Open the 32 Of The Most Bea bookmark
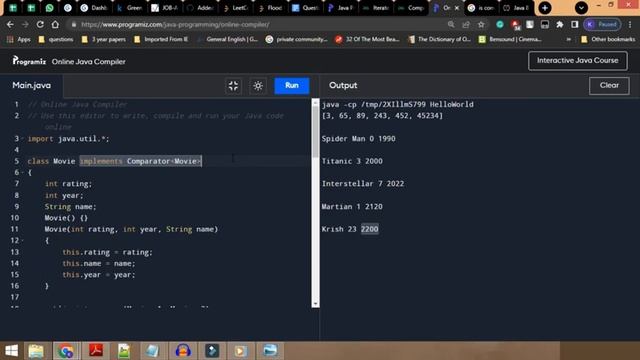 tap(367, 40)
